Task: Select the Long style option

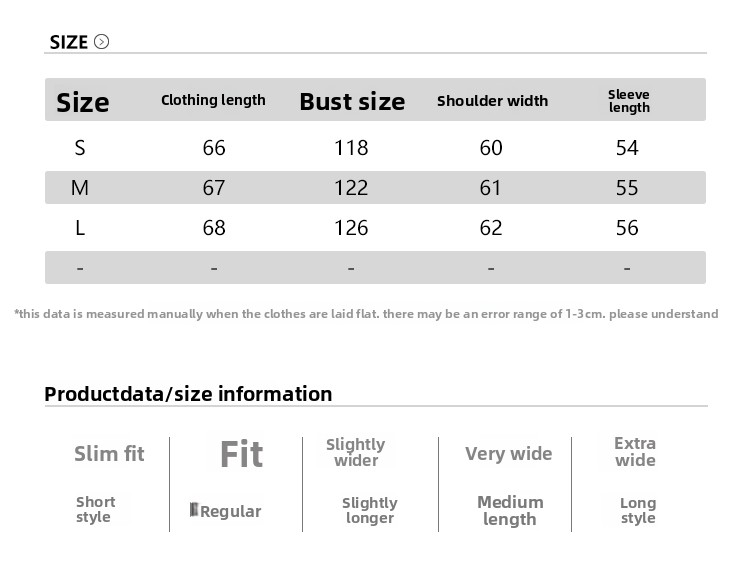Action: [638, 510]
